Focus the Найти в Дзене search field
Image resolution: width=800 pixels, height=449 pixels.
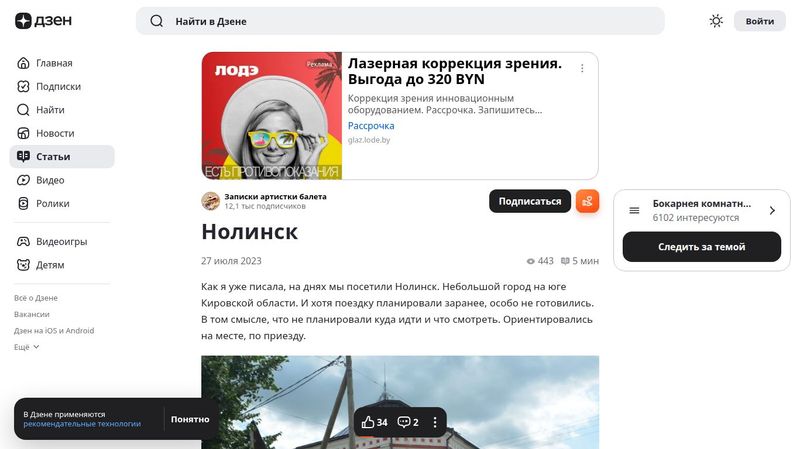400,21
